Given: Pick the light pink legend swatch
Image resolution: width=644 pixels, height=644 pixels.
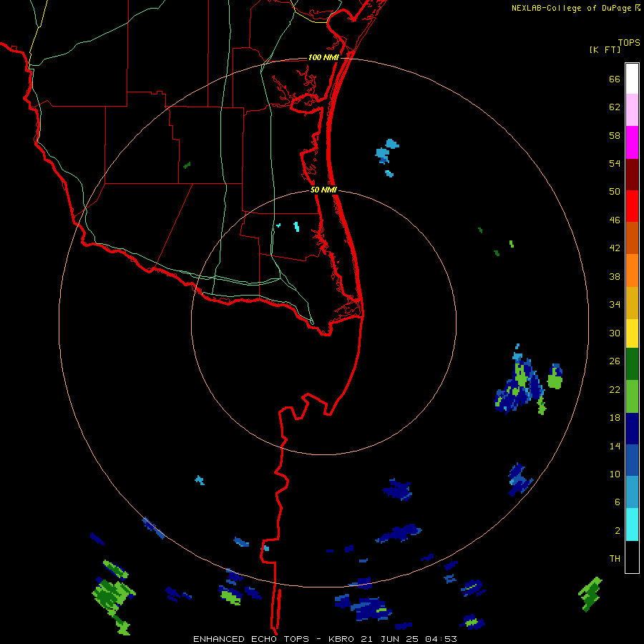Looking at the screenshot, I should pos(632,110).
